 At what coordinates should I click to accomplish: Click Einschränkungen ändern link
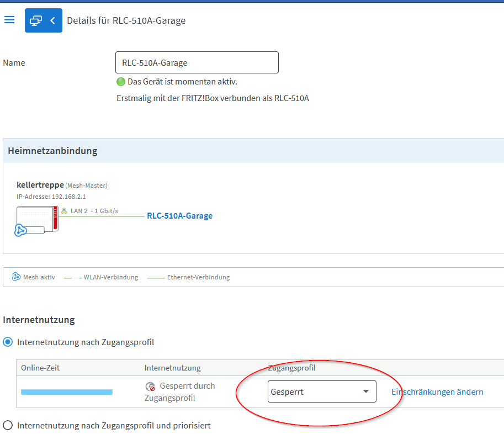(x=437, y=392)
